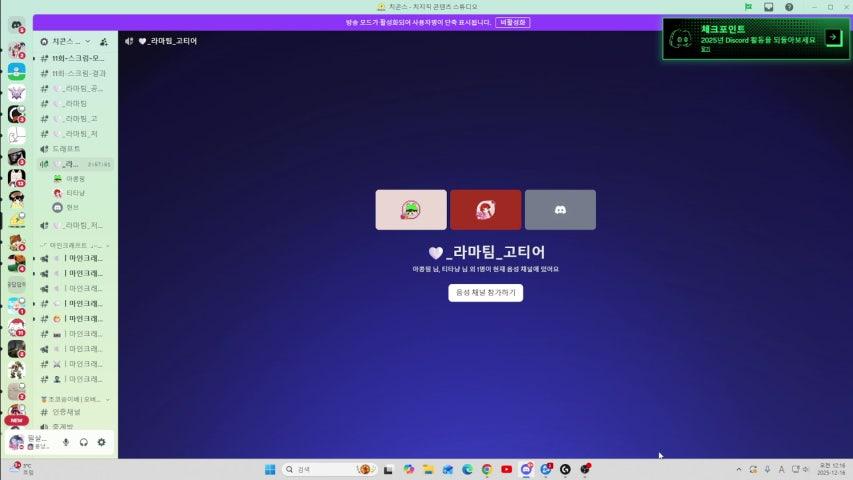
Task: Open user settings gear icon
Action: 102,442
